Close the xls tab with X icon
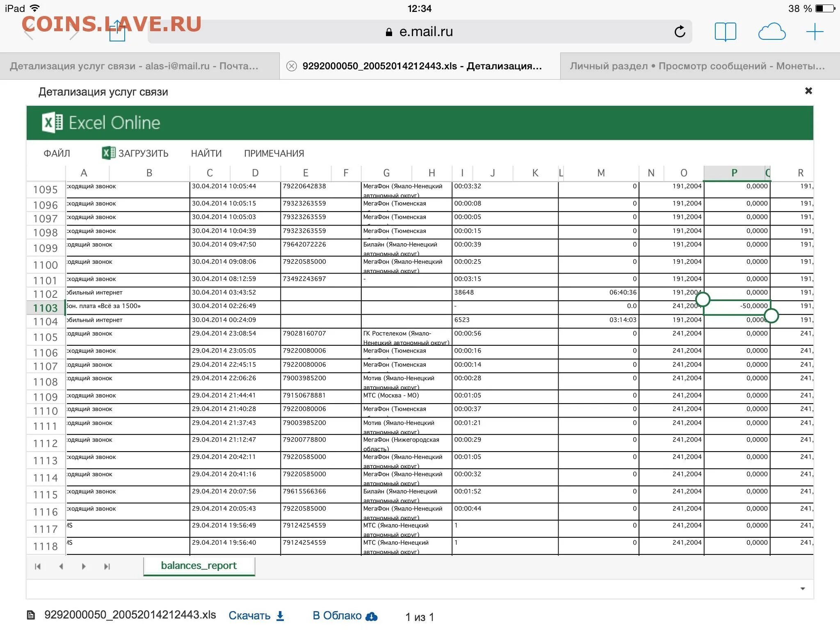 [x=291, y=66]
